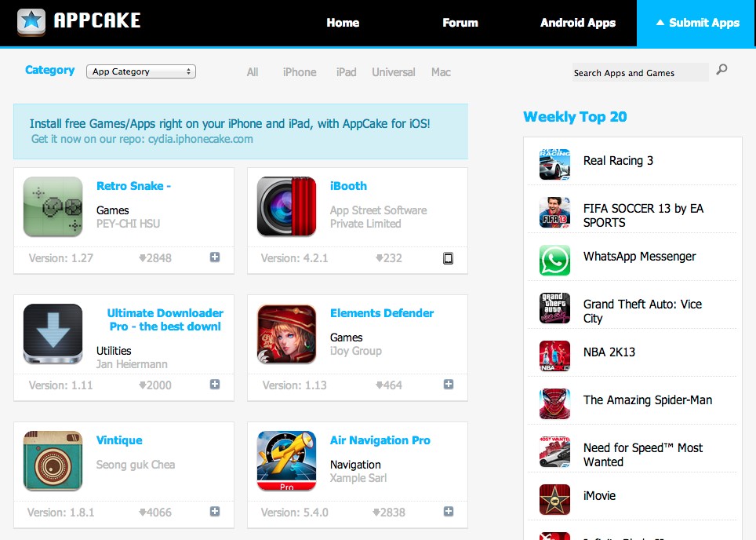Image resolution: width=756 pixels, height=540 pixels.
Task: Click the cydia.iphonecake.com repo banner link
Action: coord(200,139)
